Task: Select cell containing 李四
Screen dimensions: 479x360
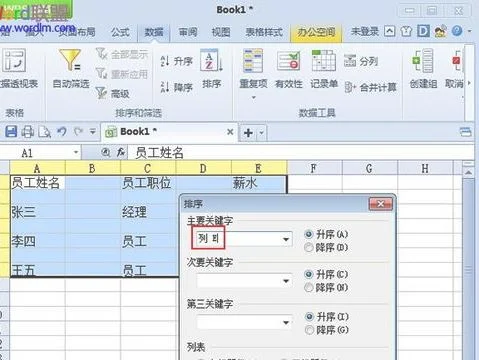Action: pyautogui.click(x=38, y=241)
